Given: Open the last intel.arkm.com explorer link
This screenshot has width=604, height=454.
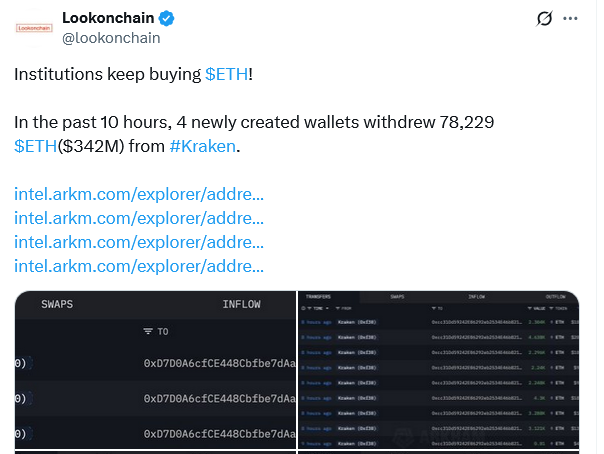Looking at the screenshot, I should click(x=139, y=266).
